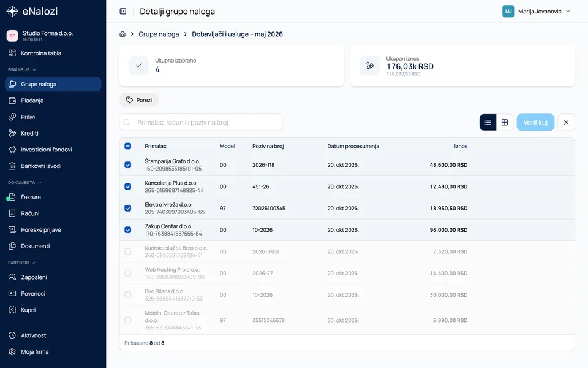Check the Kurirska služba Brzo row checkbox
588x368 pixels.
pos(128,251)
